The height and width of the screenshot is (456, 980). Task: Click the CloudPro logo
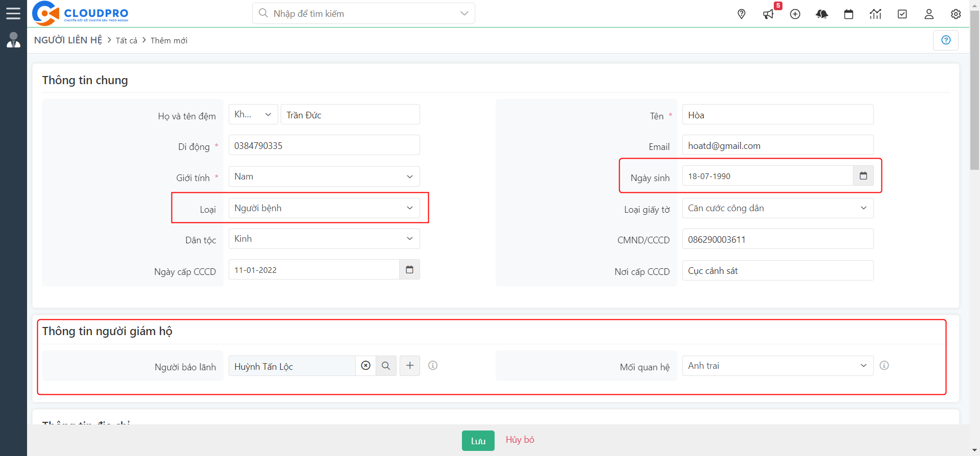click(x=80, y=13)
